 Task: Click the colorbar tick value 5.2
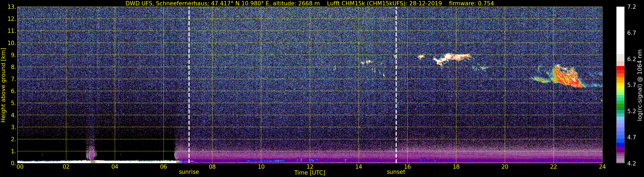click(x=632, y=111)
